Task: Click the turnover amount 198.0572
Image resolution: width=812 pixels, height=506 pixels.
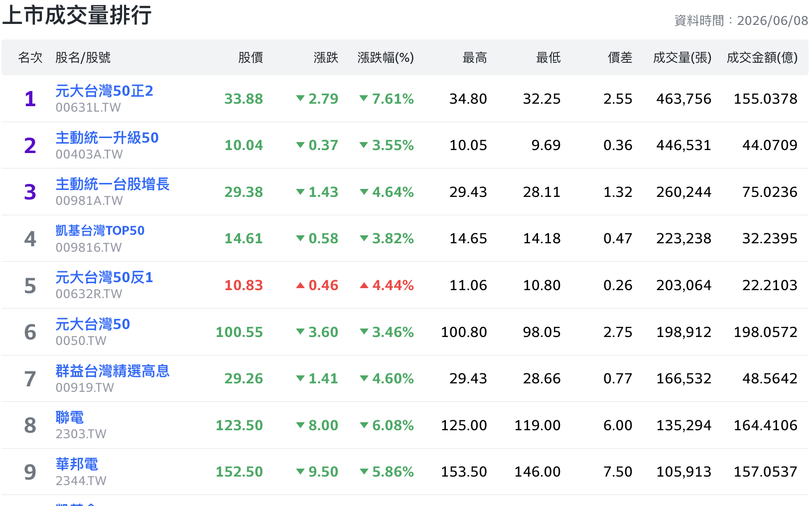Action: [x=766, y=332]
